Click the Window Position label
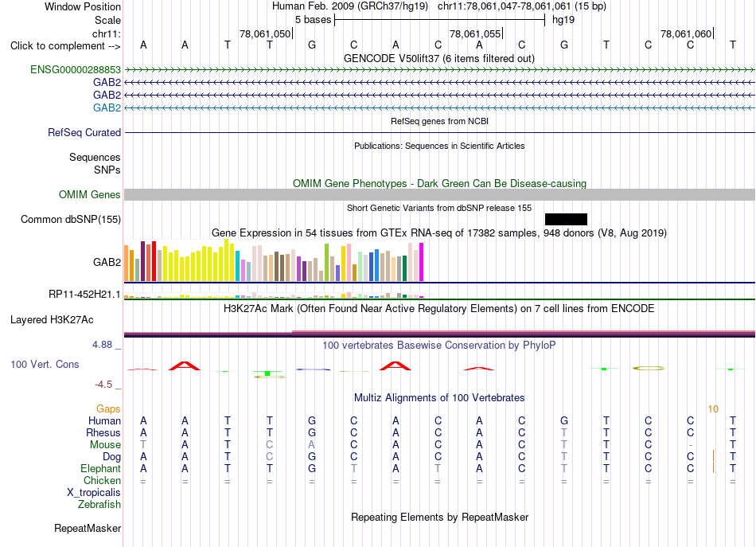This screenshot has height=547, width=756. (x=83, y=6)
